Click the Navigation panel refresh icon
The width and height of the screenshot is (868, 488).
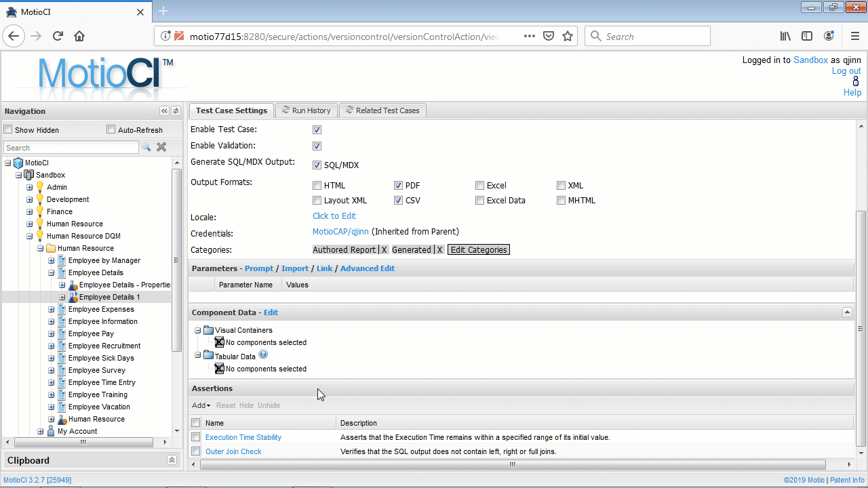click(x=176, y=110)
